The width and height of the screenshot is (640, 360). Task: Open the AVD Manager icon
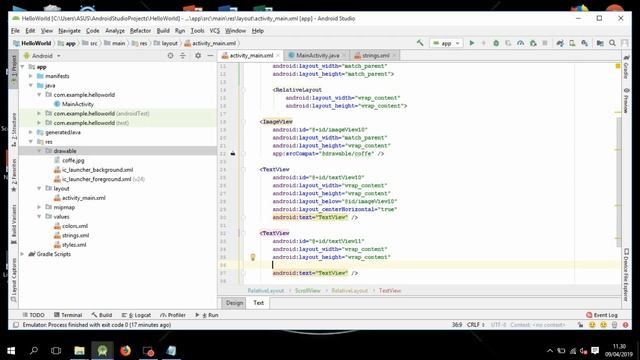pyautogui.click(x=572, y=43)
